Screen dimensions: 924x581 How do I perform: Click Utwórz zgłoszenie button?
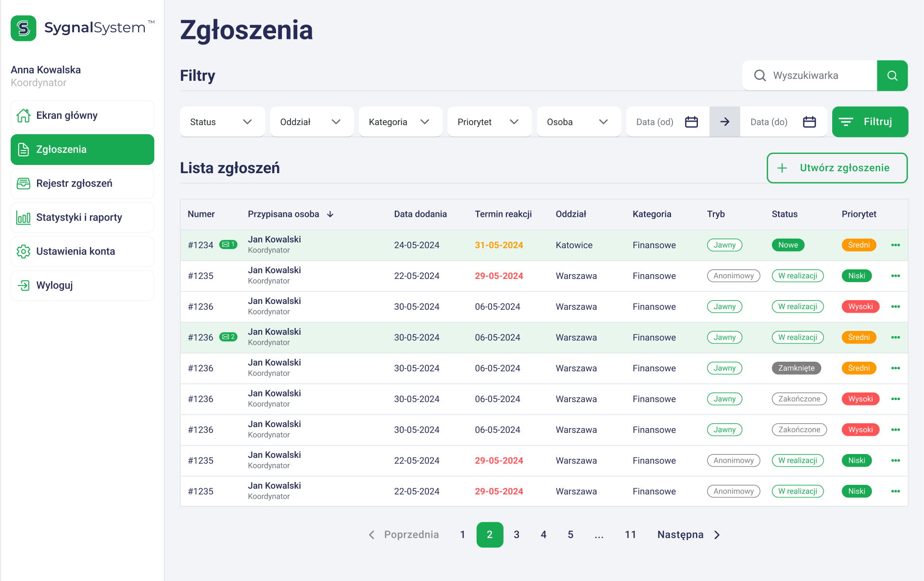[836, 168]
